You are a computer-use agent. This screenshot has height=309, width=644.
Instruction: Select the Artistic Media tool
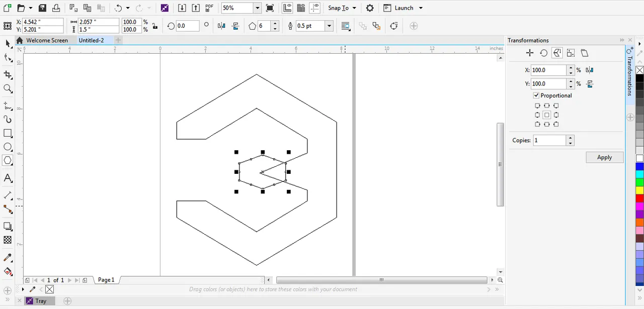8,120
